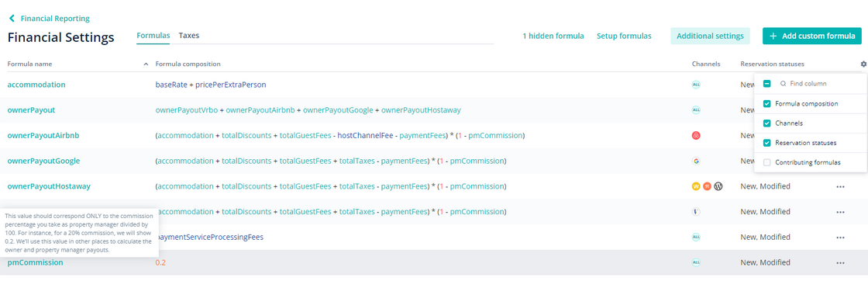
Task: Click the yellow W channel icon for ownerPayoutHostaway
Action: pos(697,187)
